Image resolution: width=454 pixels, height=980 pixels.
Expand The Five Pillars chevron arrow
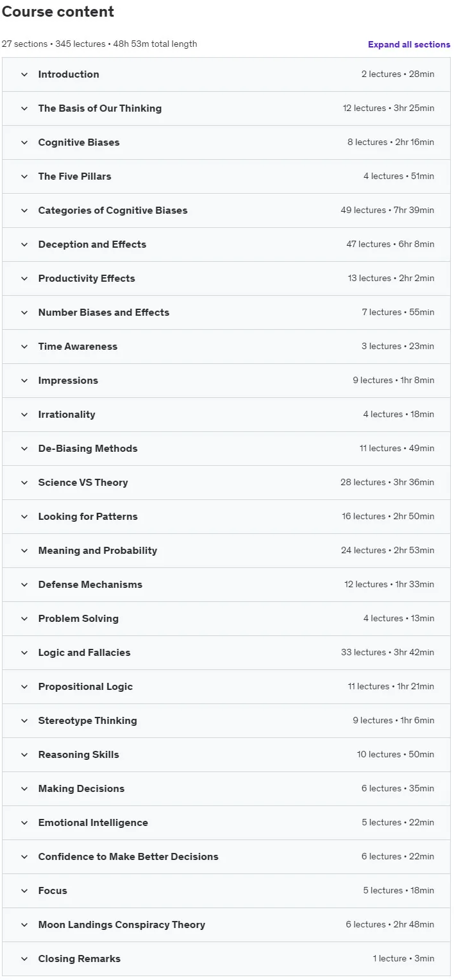(x=24, y=176)
